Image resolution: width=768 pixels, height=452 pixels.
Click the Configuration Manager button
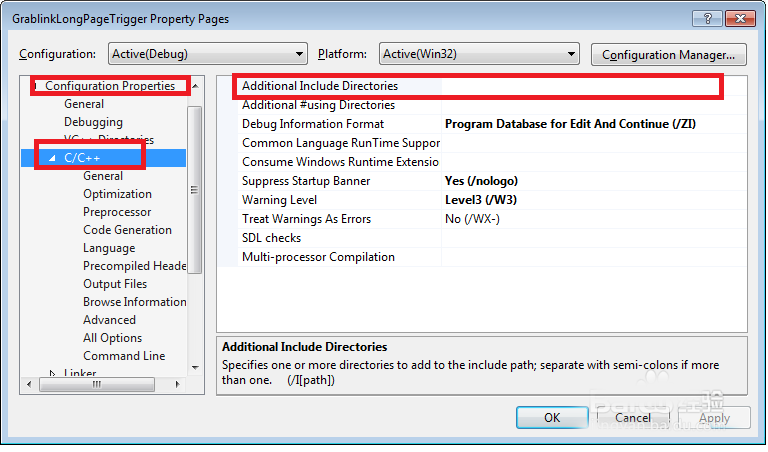(x=669, y=53)
